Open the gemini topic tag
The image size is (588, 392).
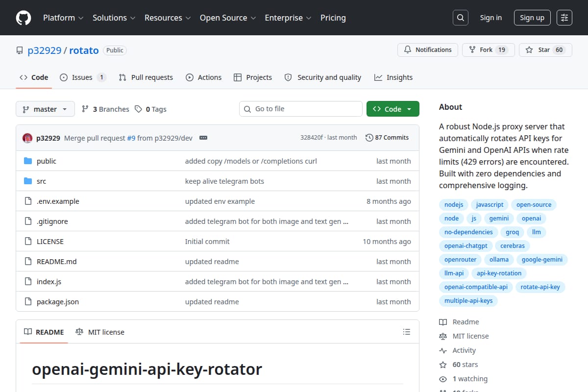click(x=499, y=219)
